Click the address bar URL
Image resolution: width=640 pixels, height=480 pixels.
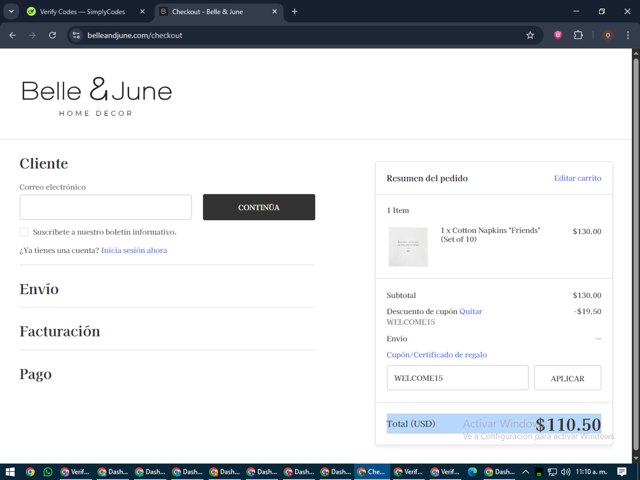click(135, 36)
